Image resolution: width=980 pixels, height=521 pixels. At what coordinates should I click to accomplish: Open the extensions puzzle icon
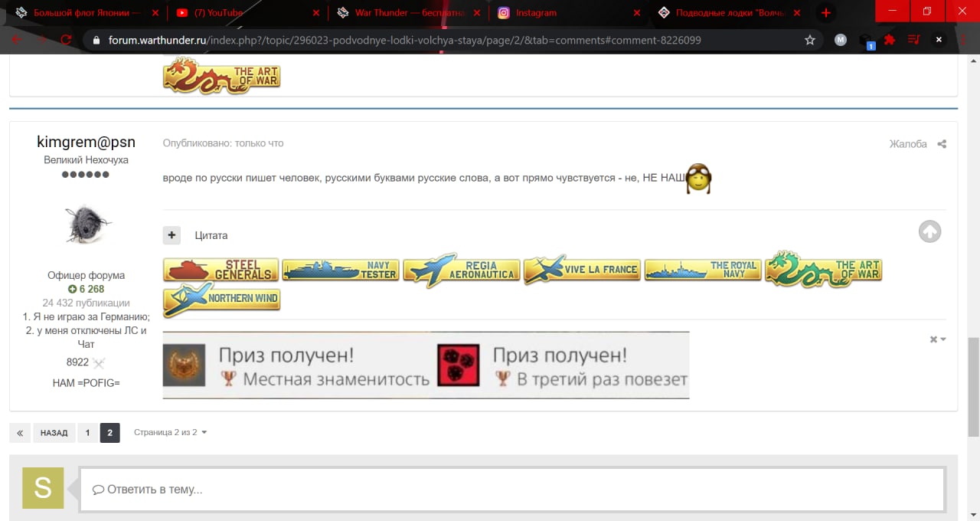tap(890, 40)
